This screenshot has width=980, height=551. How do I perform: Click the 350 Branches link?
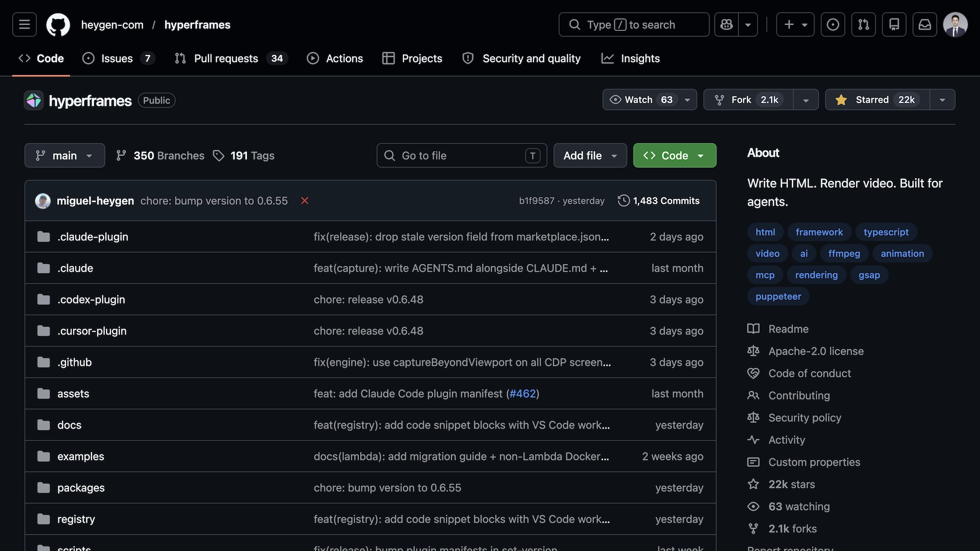tap(160, 156)
